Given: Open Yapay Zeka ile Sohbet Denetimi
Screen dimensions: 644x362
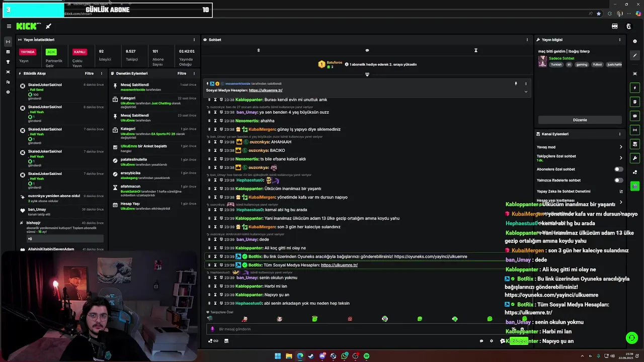Looking at the screenshot, I should pyautogui.click(x=580, y=192).
